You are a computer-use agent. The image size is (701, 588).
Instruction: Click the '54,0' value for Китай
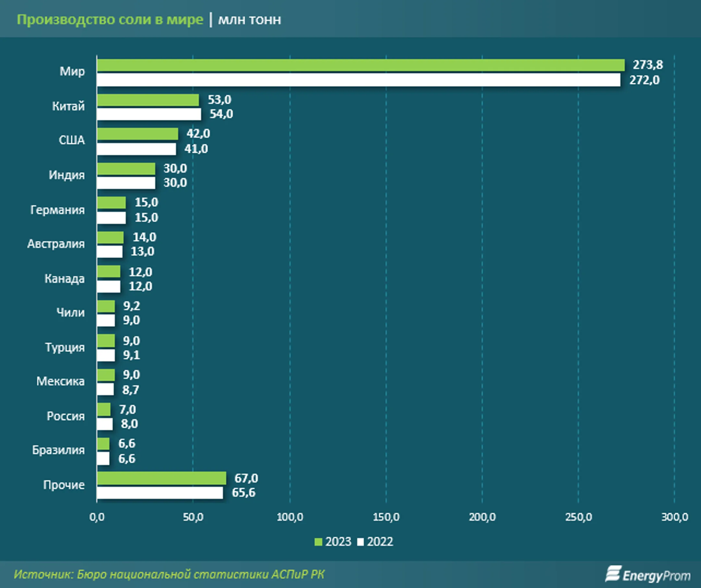[x=221, y=114]
